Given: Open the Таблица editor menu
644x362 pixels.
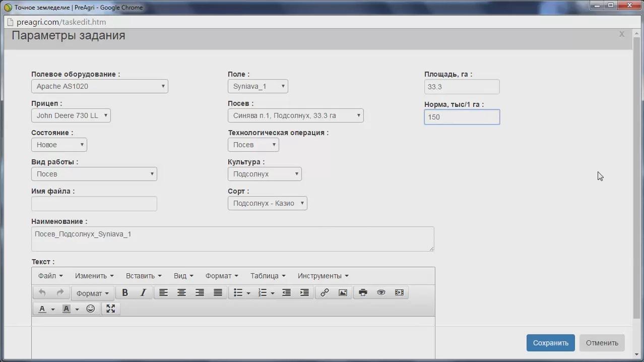Looking at the screenshot, I should [268, 276].
